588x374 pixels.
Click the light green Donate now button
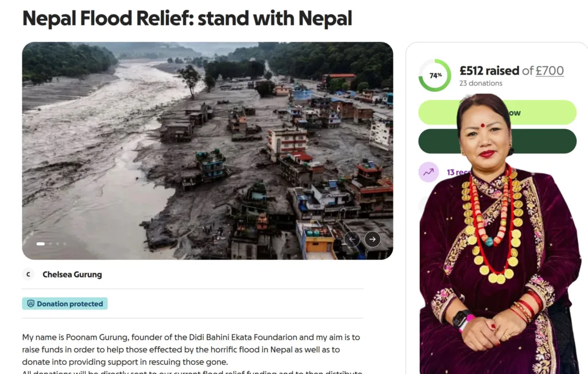coord(497,112)
